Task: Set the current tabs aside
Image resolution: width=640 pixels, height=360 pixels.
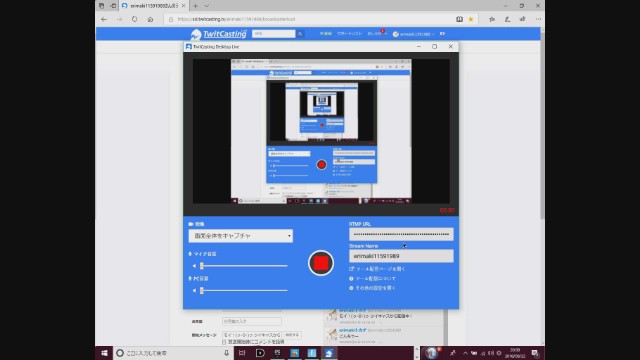Action: click(x=113, y=6)
